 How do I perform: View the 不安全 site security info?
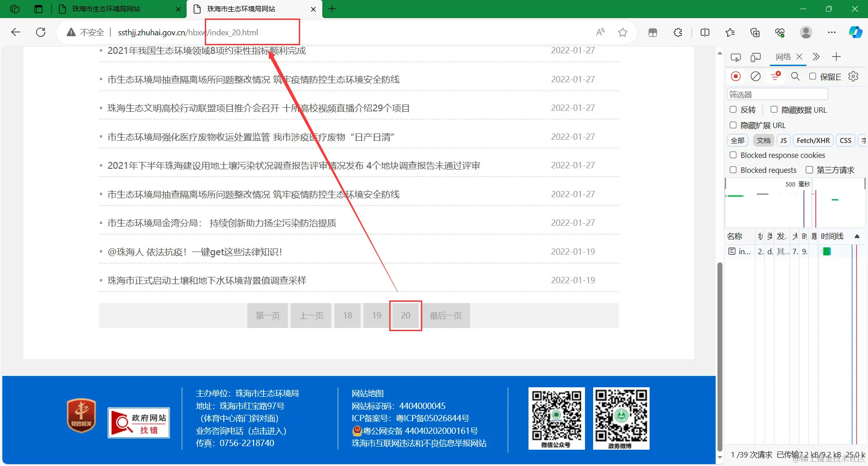[x=85, y=32]
